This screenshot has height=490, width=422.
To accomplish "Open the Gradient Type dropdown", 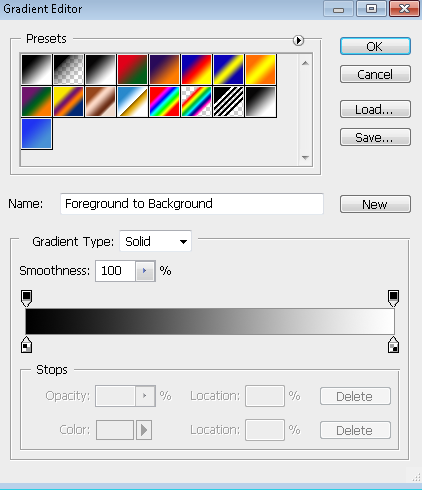I will 155,241.
